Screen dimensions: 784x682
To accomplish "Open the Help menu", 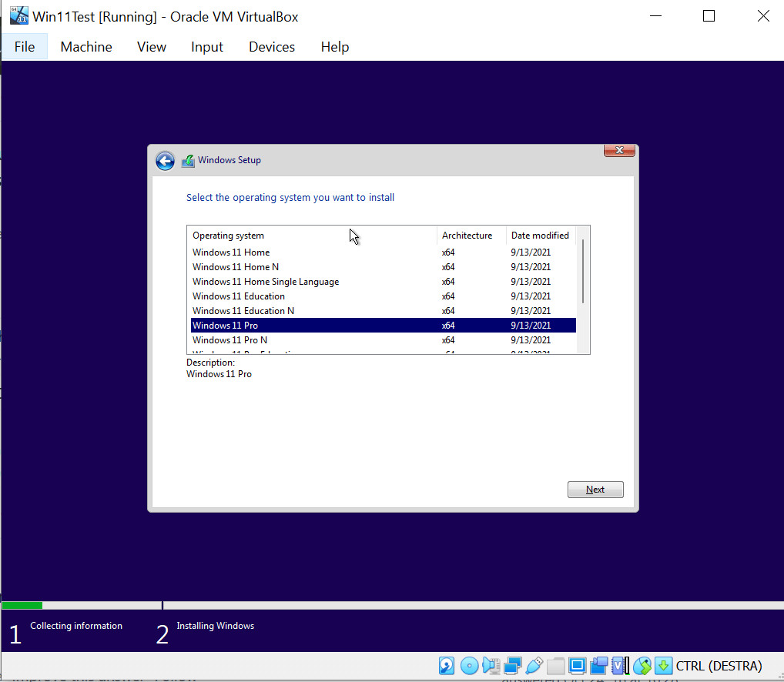I will (335, 47).
